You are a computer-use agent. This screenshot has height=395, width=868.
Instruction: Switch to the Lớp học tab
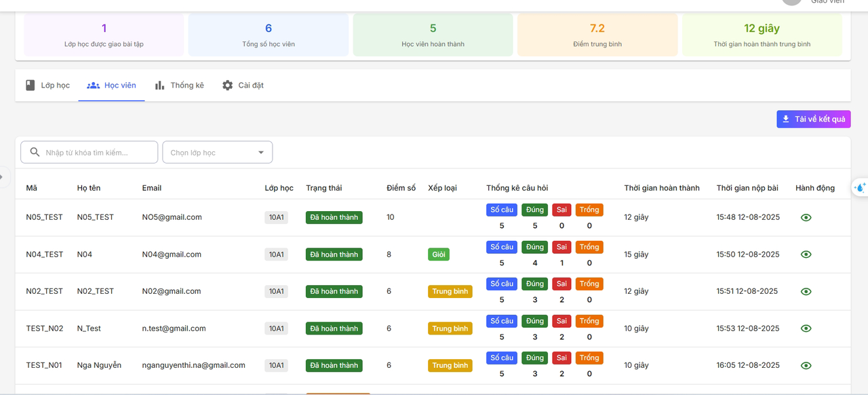click(x=47, y=86)
